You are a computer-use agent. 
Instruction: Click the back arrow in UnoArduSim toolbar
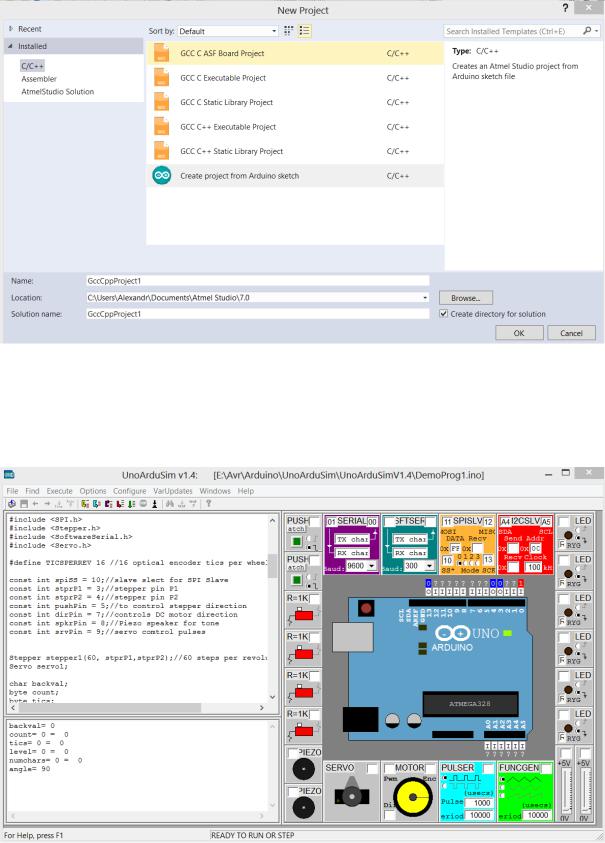35,504
